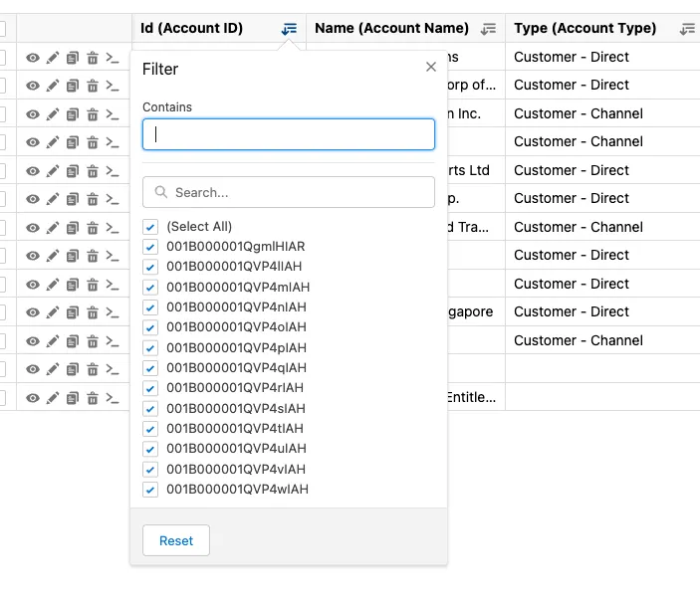Click the copy icon in the 'orp of...' row
This screenshot has width=700, height=608.
pos(73,86)
